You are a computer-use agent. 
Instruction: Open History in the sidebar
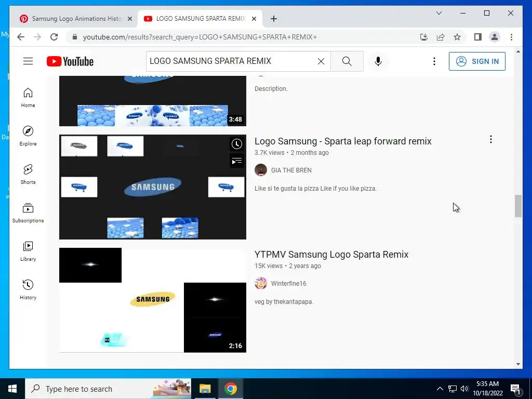[x=28, y=289]
